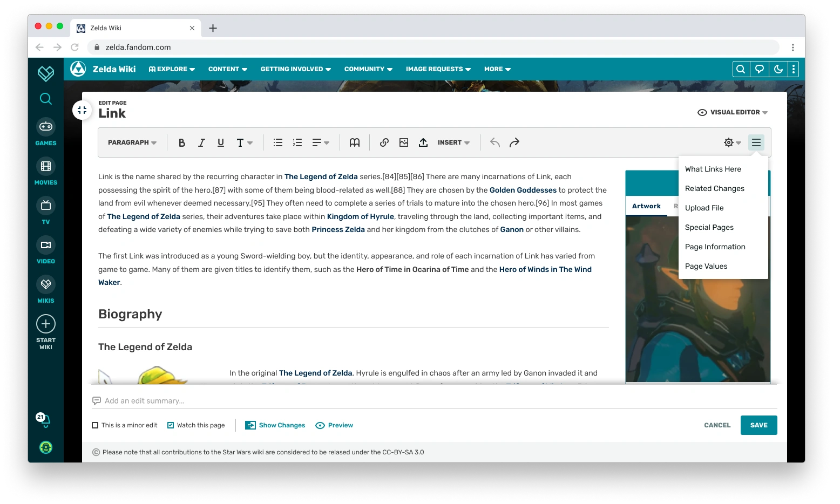Open the Visual Editor mode dropdown
840x504 pixels.
(733, 112)
